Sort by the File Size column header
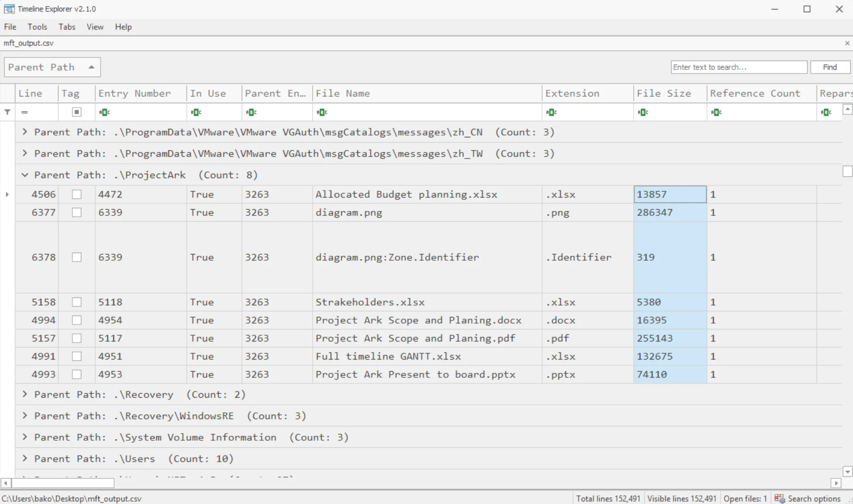853x504 pixels. tap(670, 93)
